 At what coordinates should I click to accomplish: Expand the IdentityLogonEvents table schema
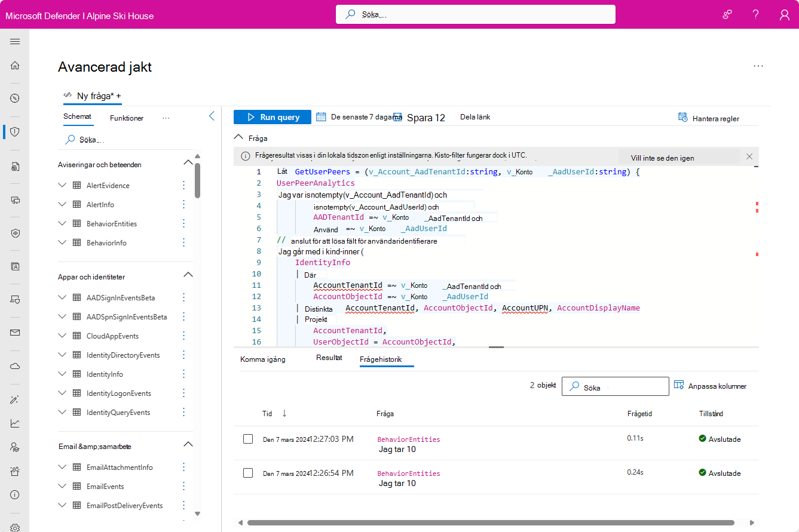pos(63,393)
